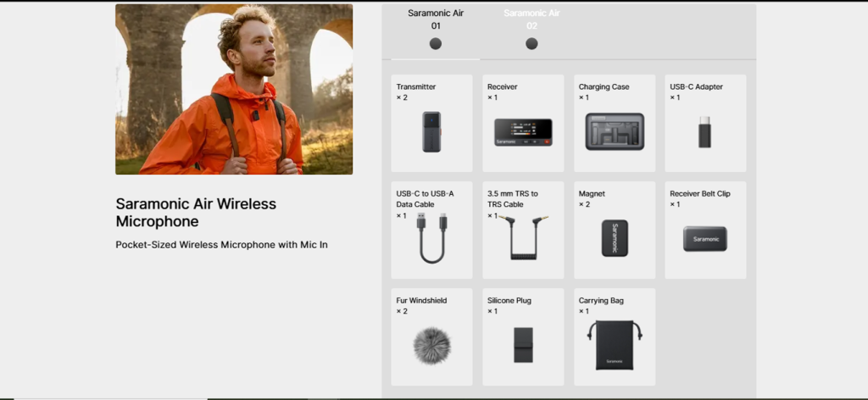The width and height of the screenshot is (868, 400).
Task: Select the Saramonic Air 01 tab
Action: coord(435,31)
